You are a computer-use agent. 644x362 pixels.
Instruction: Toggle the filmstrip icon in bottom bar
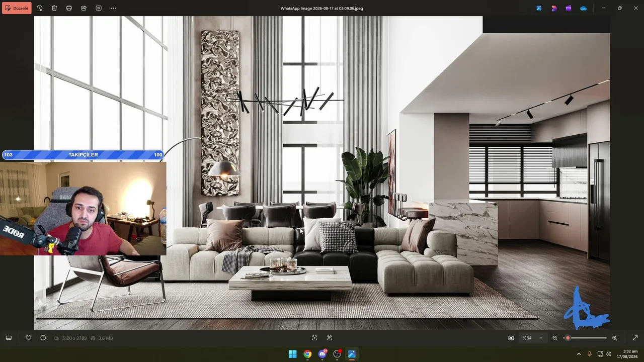(x=9, y=338)
